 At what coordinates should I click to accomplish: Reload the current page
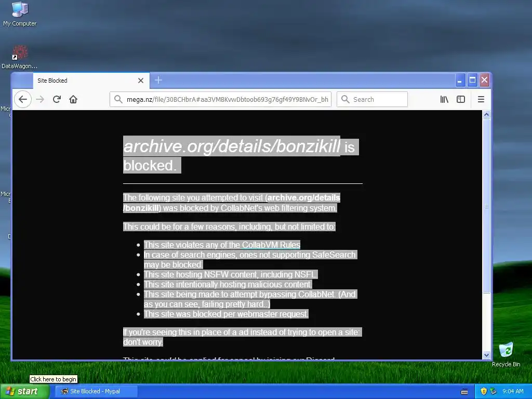pyautogui.click(x=57, y=99)
